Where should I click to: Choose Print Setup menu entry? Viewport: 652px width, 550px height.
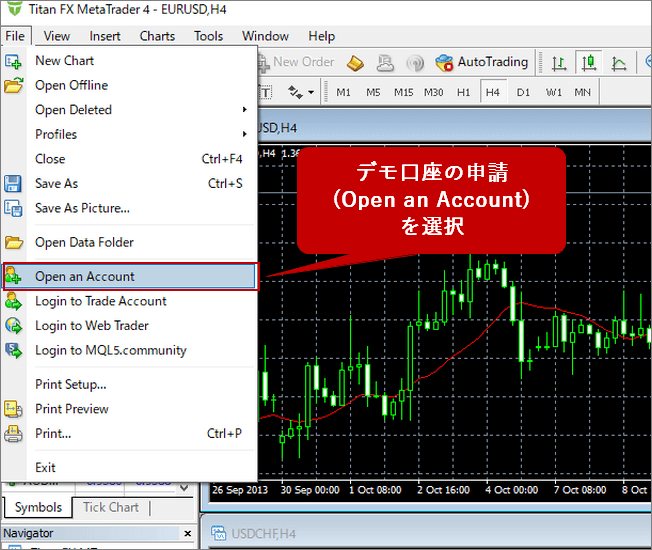[129, 384]
